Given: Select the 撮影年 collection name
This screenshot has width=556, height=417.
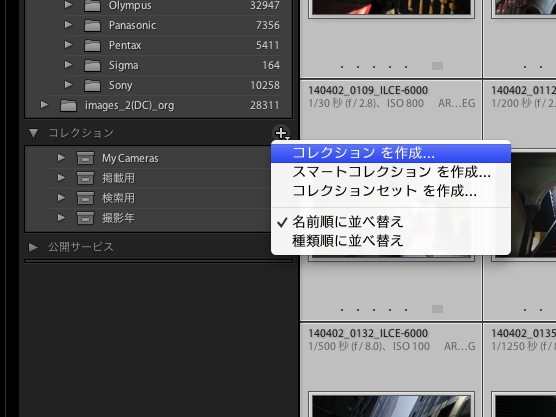Looking at the screenshot, I should point(118,218).
